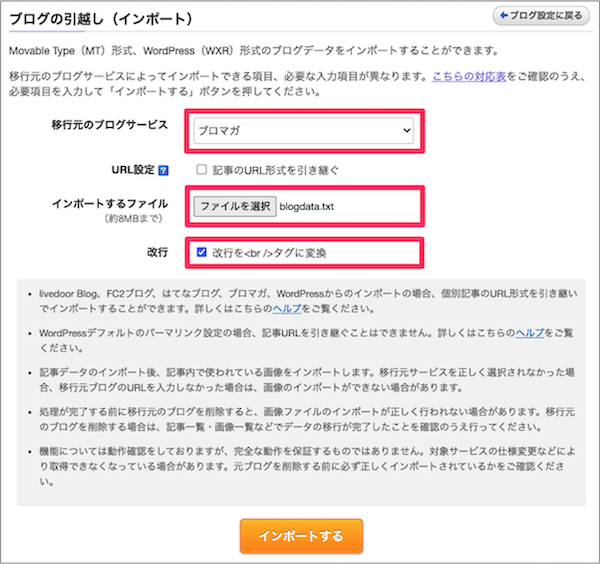Go back via the ブログ設定に戻る button label
This screenshot has width=600, height=564.
pyautogui.click(x=546, y=16)
